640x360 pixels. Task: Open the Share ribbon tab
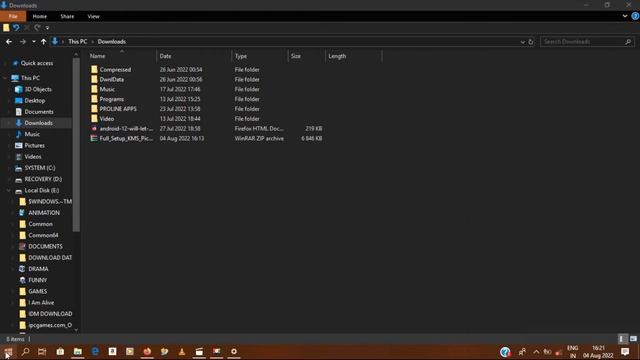pos(67,16)
